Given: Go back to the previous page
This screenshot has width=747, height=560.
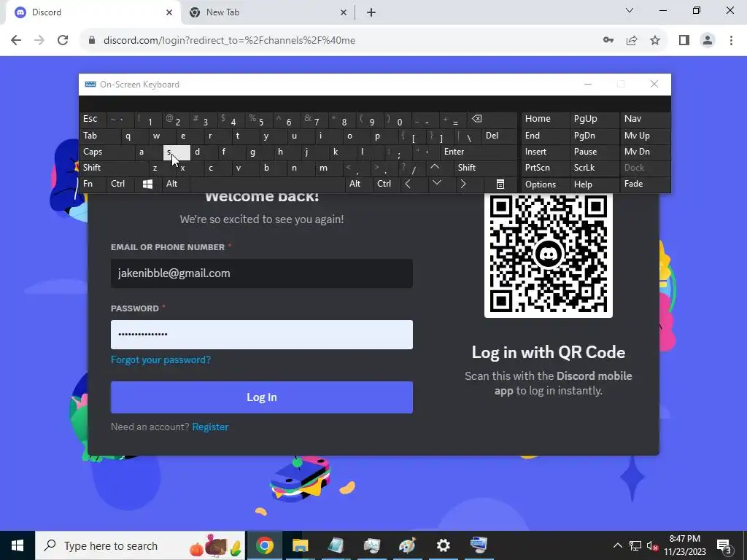Looking at the screenshot, I should [x=16, y=41].
